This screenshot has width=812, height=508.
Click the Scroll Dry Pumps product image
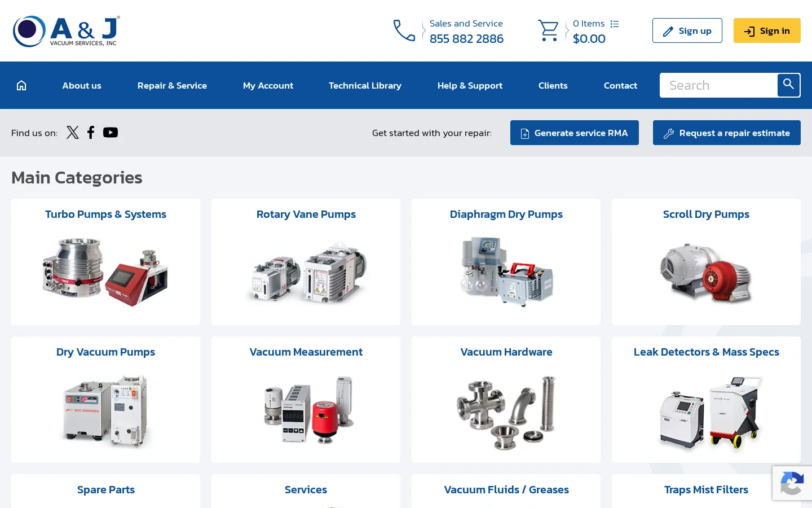click(x=706, y=272)
